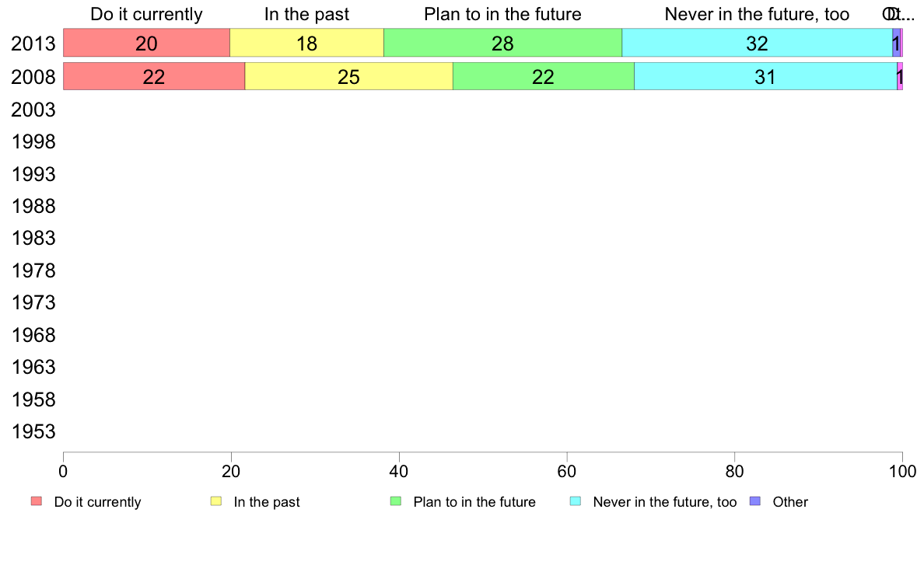The image size is (924, 572).
Task: Select the 2008 cyan bar segment labeled 31
Action: click(765, 77)
